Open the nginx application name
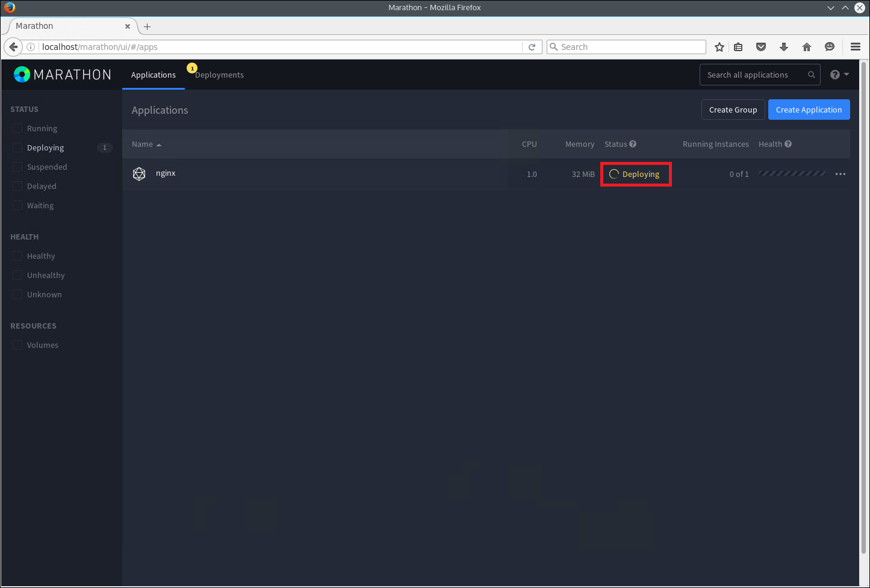The height and width of the screenshot is (588, 870). (166, 173)
